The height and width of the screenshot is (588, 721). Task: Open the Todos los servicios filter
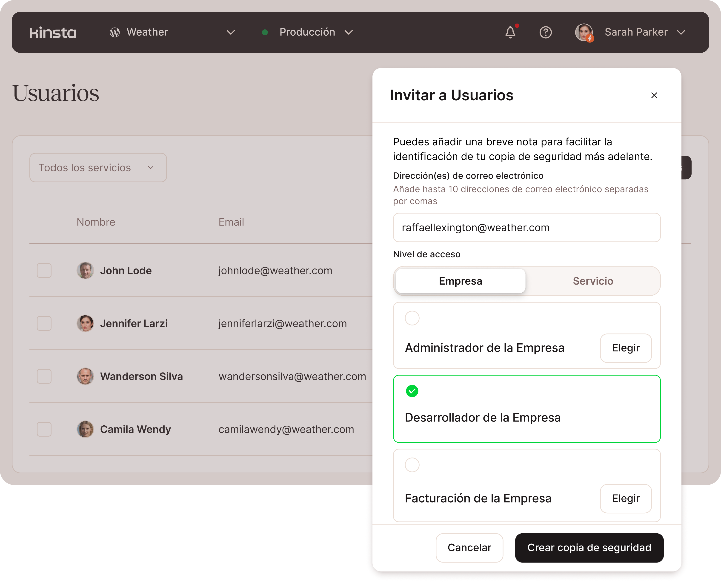point(98,168)
